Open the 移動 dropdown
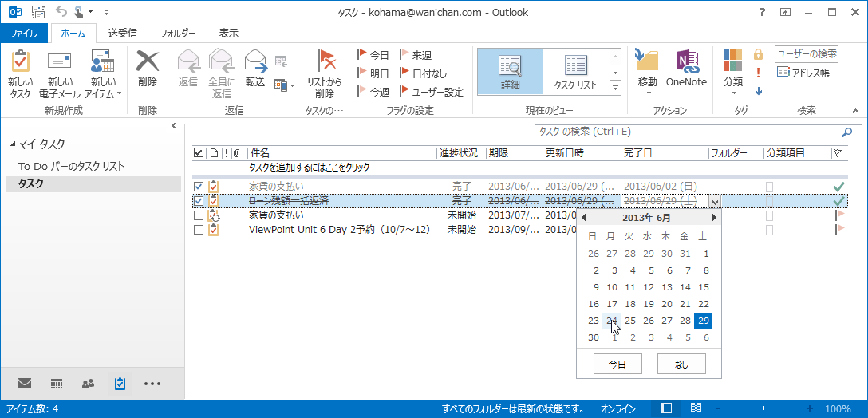Image resolution: width=868 pixels, height=418 pixels. pos(647,74)
